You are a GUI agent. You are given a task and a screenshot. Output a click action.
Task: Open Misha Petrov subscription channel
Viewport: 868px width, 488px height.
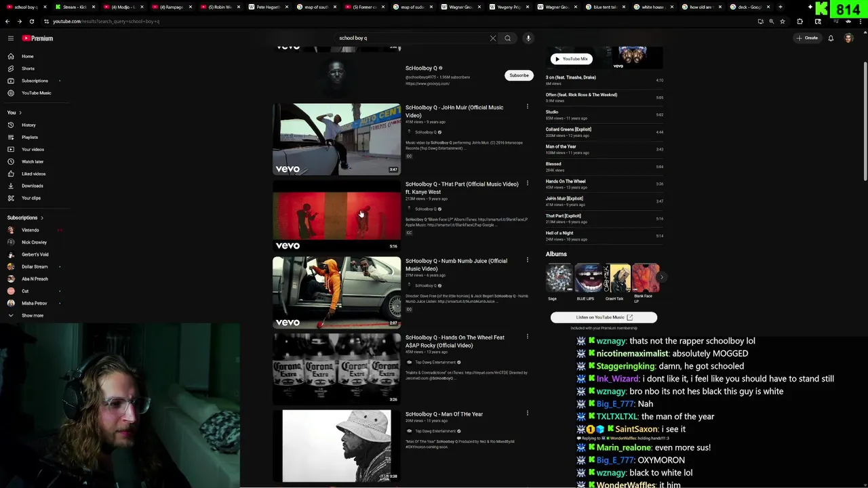pyautogui.click(x=34, y=303)
